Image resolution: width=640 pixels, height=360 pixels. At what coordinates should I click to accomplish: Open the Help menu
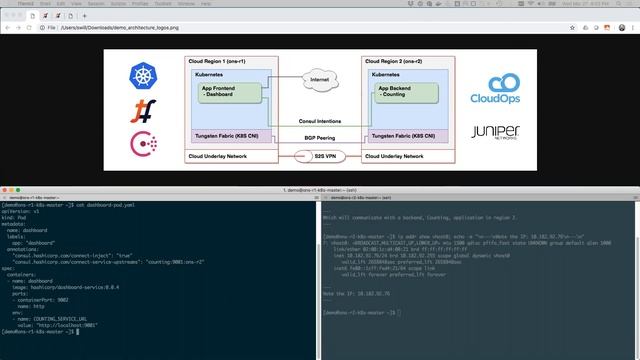206,4
